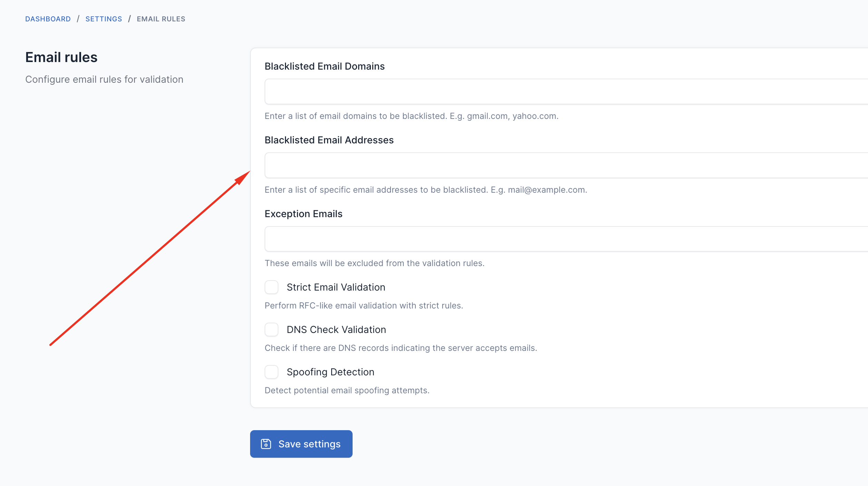Open the Settings breadcrumb link

[x=104, y=19]
